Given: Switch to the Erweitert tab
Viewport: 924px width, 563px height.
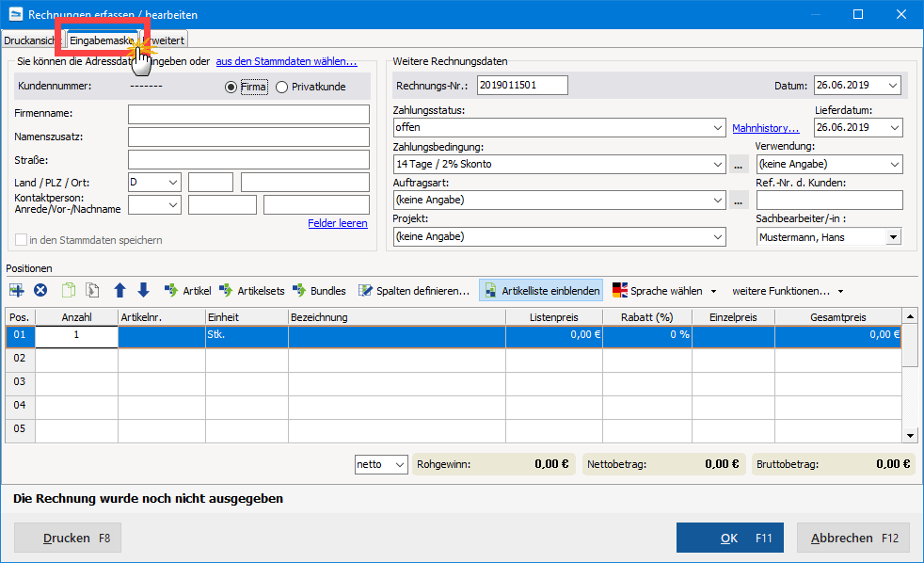Looking at the screenshot, I should (166, 40).
